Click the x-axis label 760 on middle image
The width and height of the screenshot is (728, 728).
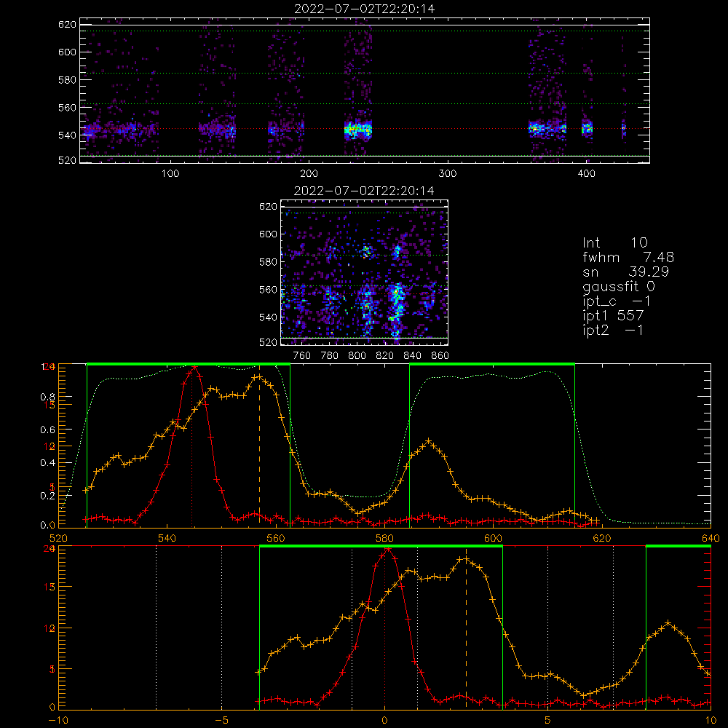[x=302, y=356]
